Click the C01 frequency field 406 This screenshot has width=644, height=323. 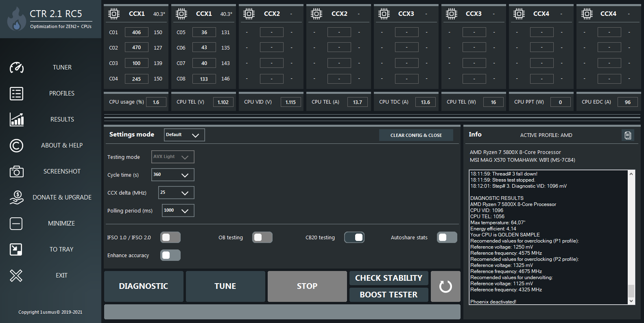[x=136, y=33]
